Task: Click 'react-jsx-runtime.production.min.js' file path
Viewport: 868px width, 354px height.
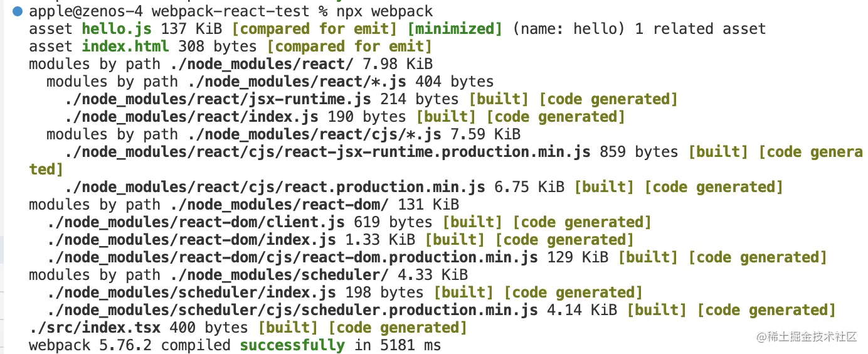Action: 327,152
